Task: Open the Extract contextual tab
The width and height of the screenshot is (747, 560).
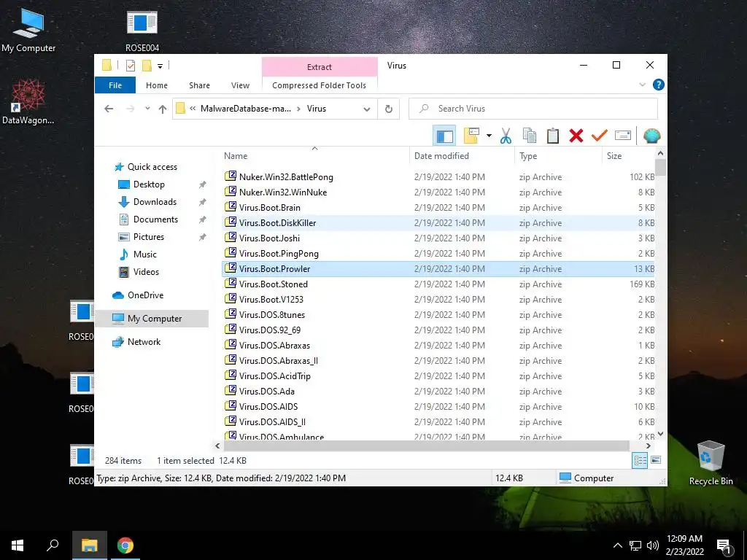Action: click(320, 67)
